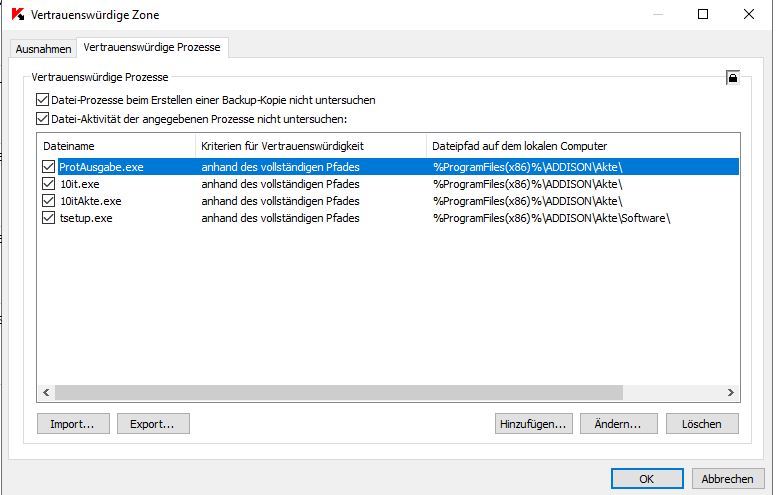Image resolution: width=776 pixels, height=495 pixels.
Task: Confirm with the OK button
Action: (x=647, y=479)
